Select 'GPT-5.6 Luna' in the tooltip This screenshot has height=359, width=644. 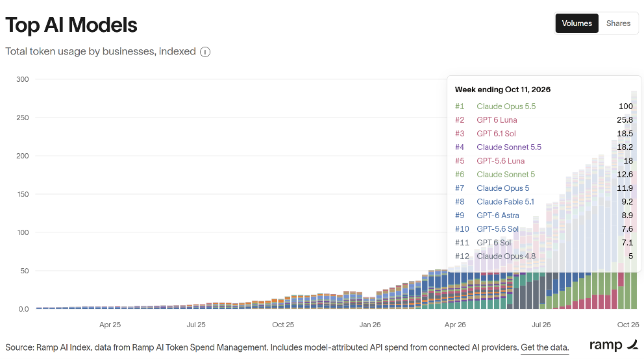coord(501,161)
